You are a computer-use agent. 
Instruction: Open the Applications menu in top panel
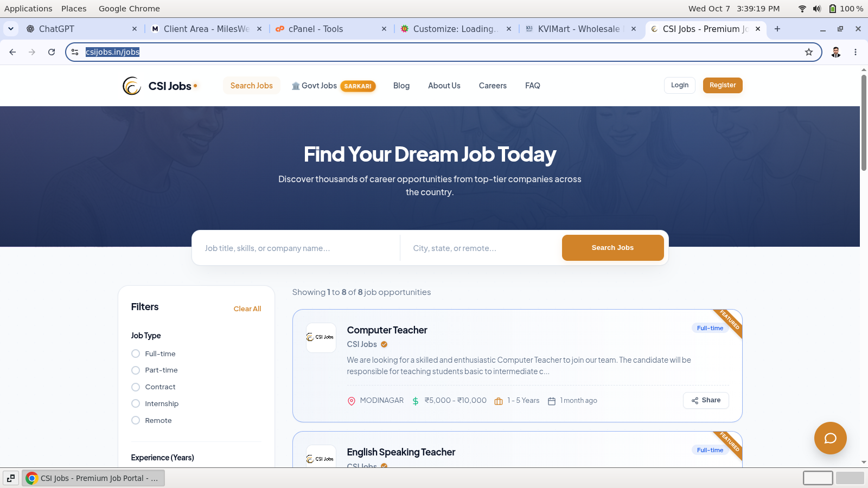pyautogui.click(x=28, y=9)
